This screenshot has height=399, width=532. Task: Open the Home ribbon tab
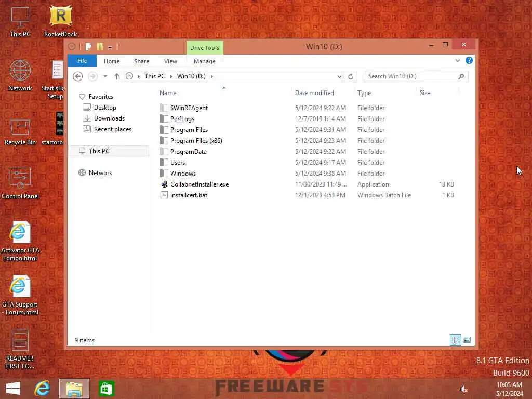click(112, 61)
